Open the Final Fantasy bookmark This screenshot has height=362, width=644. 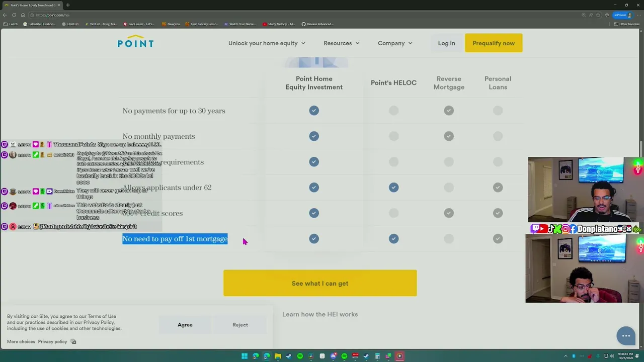point(202,24)
